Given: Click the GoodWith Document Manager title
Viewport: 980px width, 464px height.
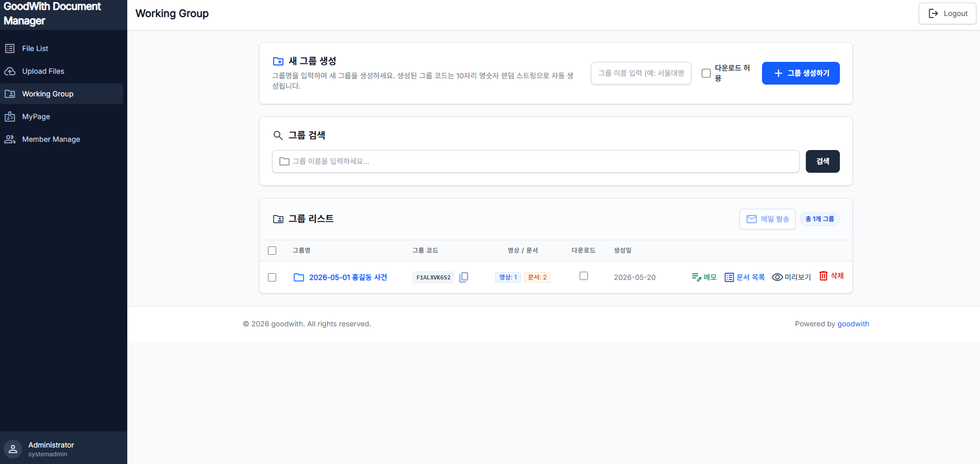Looking at the screenshot, I should 52,14.
